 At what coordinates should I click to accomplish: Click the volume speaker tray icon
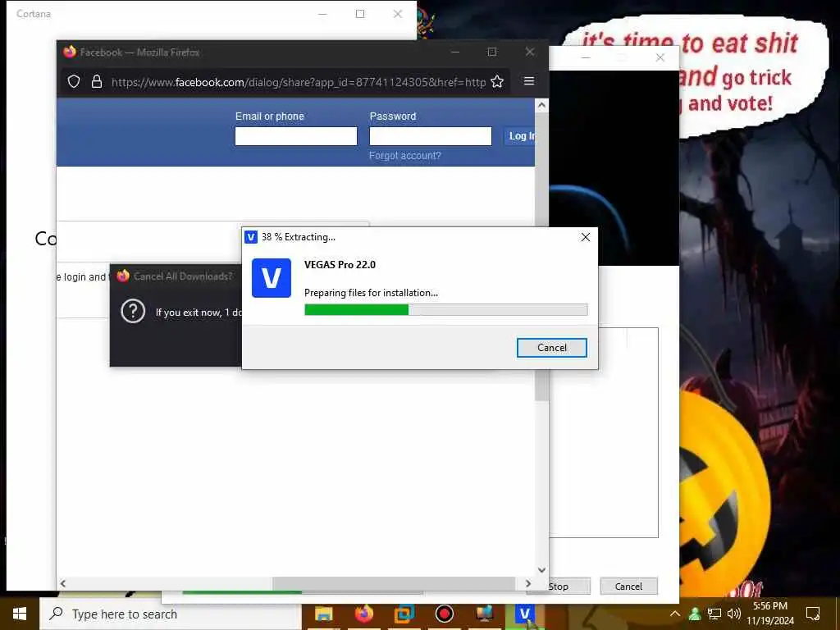click(734, 614)
